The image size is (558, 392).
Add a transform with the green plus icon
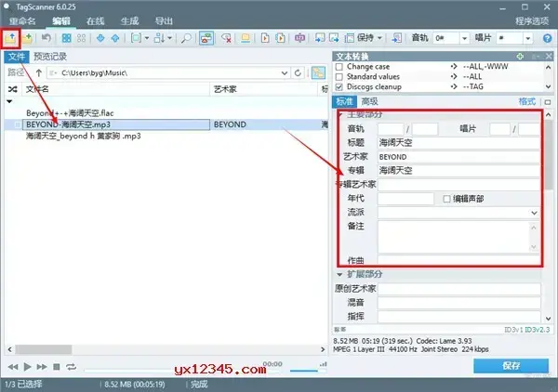pyautogui.click(x=520, y=56)
